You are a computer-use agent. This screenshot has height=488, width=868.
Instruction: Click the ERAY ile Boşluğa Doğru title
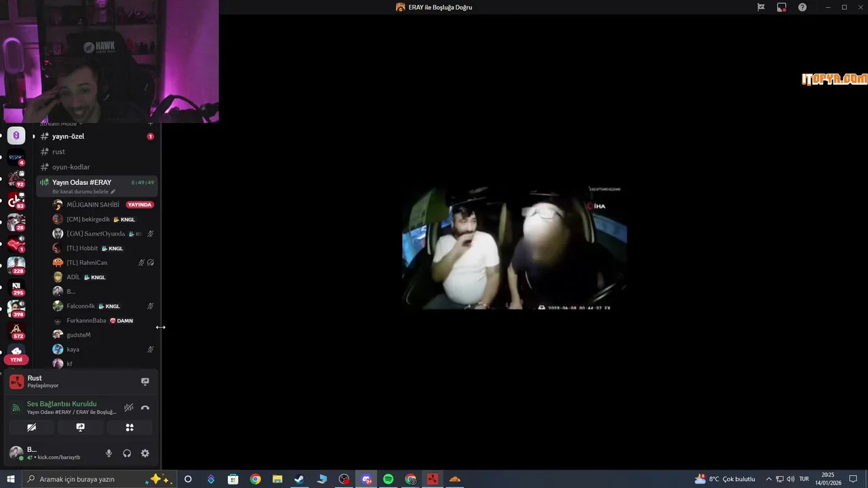tap(440, 7)
